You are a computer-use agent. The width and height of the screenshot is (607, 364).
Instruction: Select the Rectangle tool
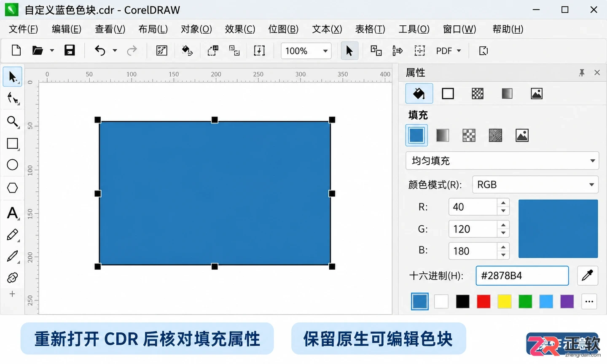[x=13, y=144]
